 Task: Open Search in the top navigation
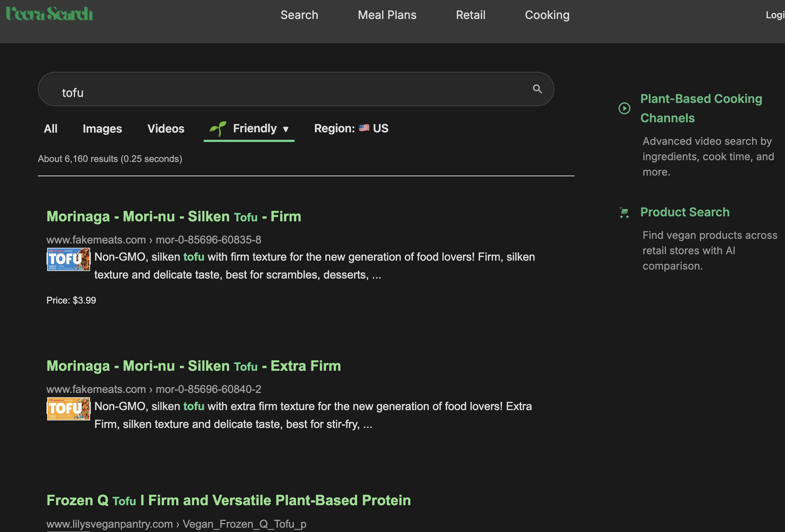(299, 15)
